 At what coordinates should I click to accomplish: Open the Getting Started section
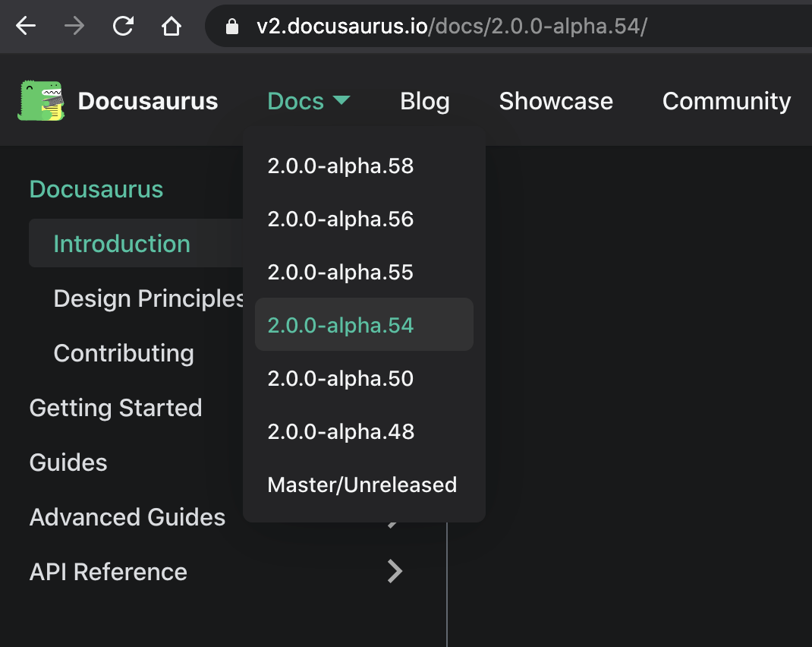point(115,407)
